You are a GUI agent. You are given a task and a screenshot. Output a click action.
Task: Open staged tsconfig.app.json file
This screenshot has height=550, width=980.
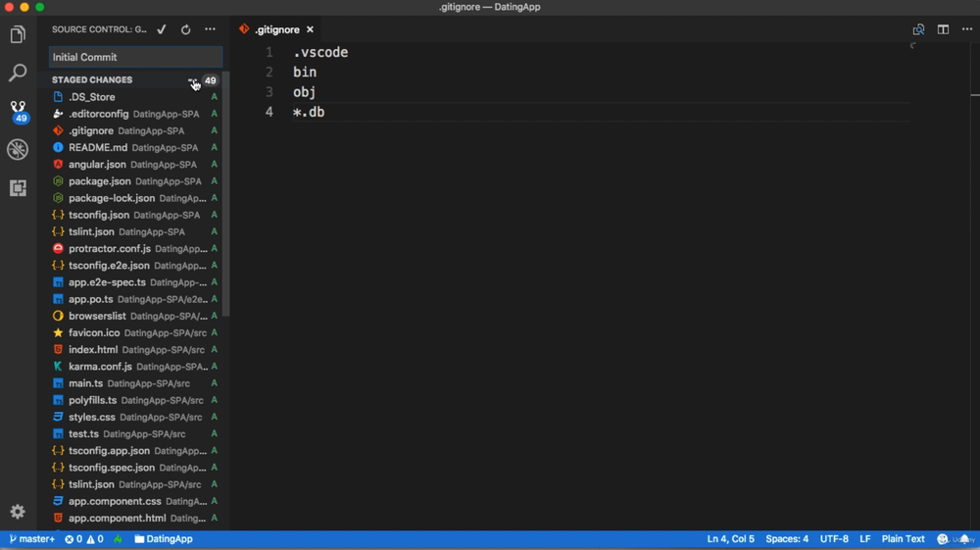pos(135,451)
